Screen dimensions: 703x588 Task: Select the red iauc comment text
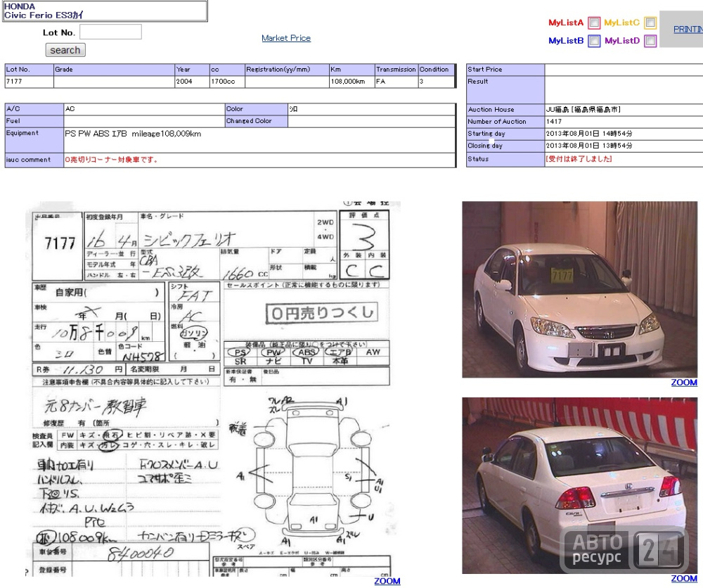coord(112,160)
